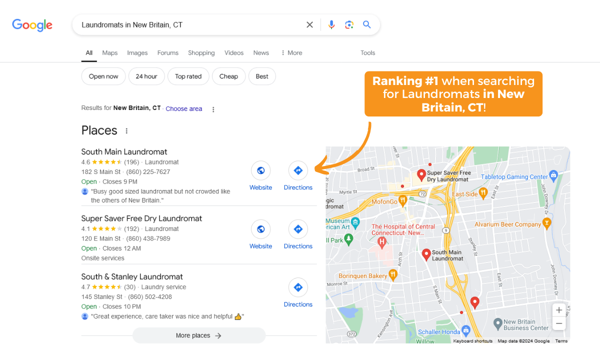Get directions to South Main Laundromat

coord(298,170)
